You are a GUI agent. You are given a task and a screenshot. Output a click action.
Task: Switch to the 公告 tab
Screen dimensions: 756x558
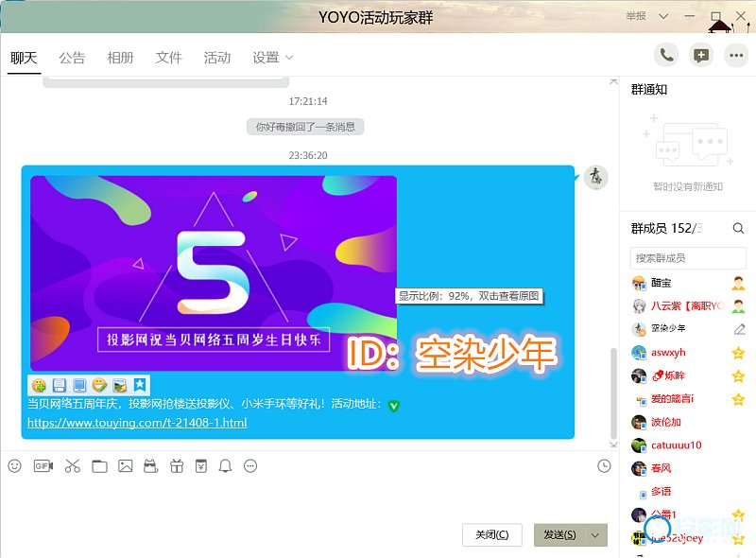[x=72, y=58]
